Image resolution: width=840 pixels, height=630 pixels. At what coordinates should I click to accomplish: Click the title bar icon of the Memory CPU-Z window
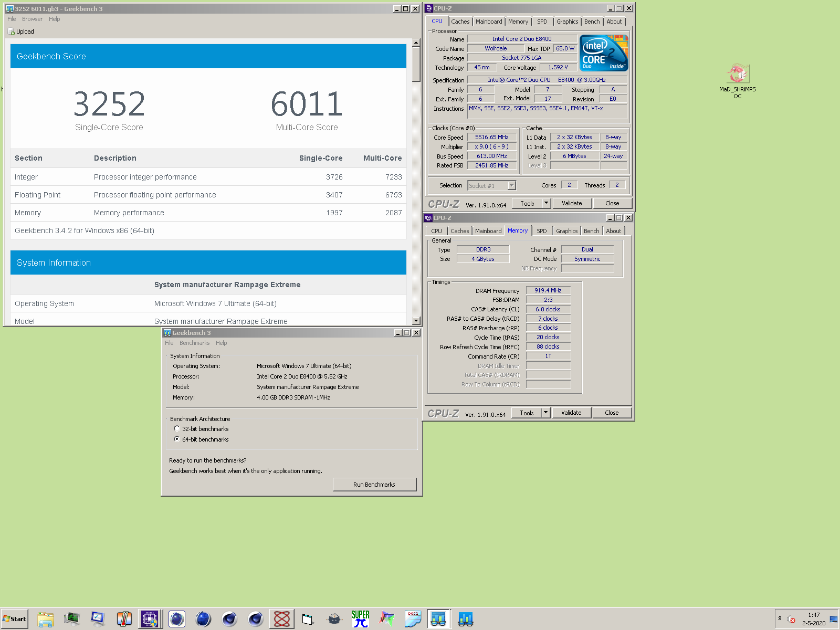[x=428, y=218]
